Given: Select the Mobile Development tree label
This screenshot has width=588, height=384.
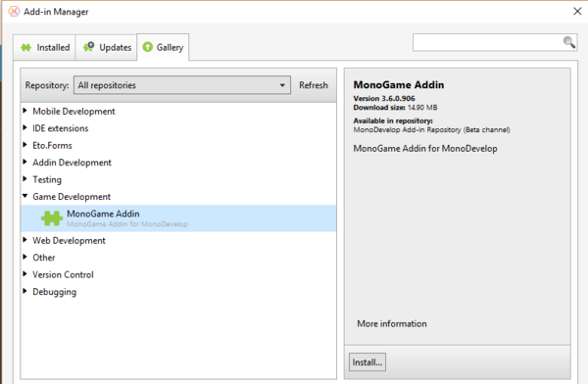Looking at the screenshot, I should coord(73,112).
